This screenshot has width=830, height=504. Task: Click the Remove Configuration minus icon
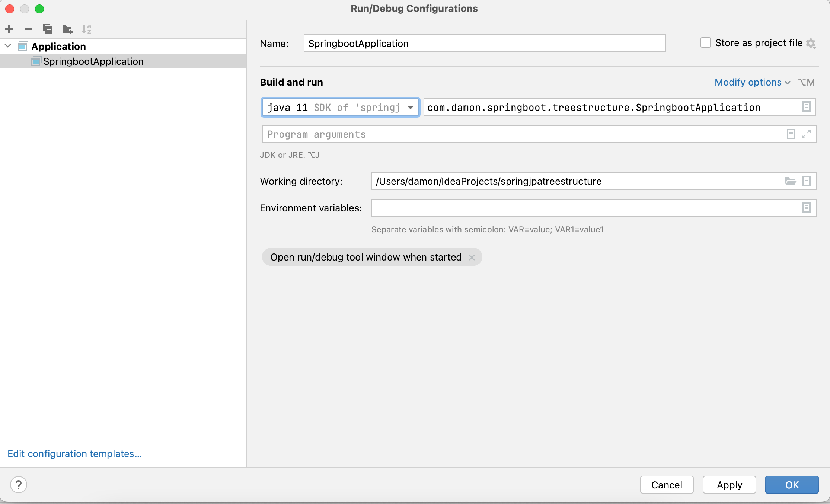coord(28,29)
